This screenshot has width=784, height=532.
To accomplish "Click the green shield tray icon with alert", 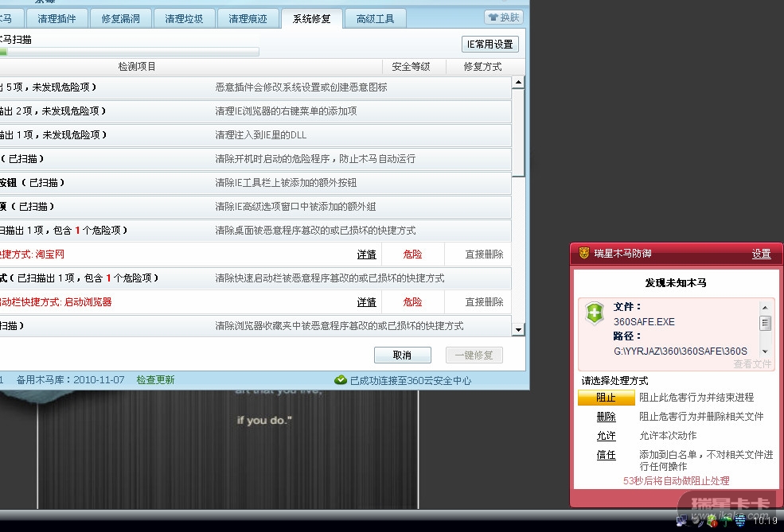I will [x=712, y=521].
